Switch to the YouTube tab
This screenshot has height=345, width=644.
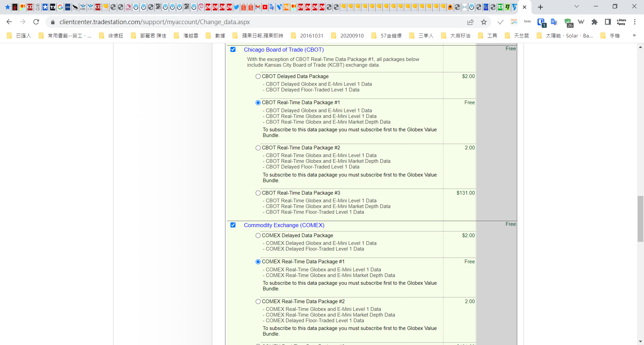pos(265,7)
